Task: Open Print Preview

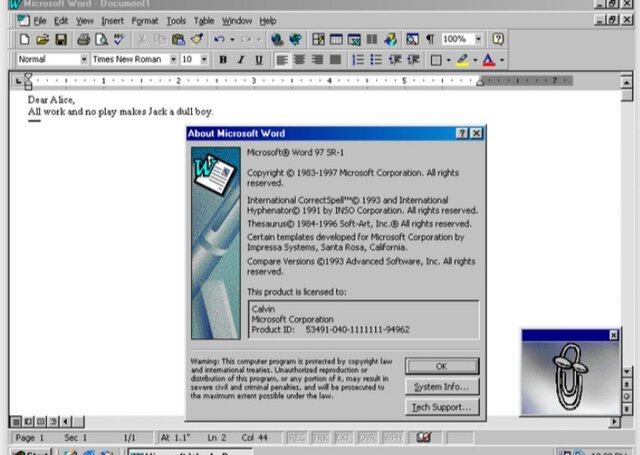Action: pos(101,40)
